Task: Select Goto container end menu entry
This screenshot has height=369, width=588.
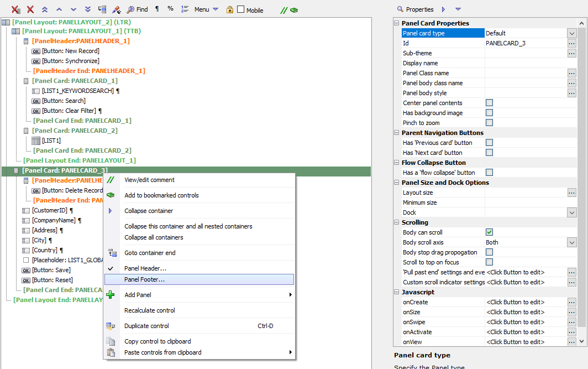Action: tap(199, 253)
